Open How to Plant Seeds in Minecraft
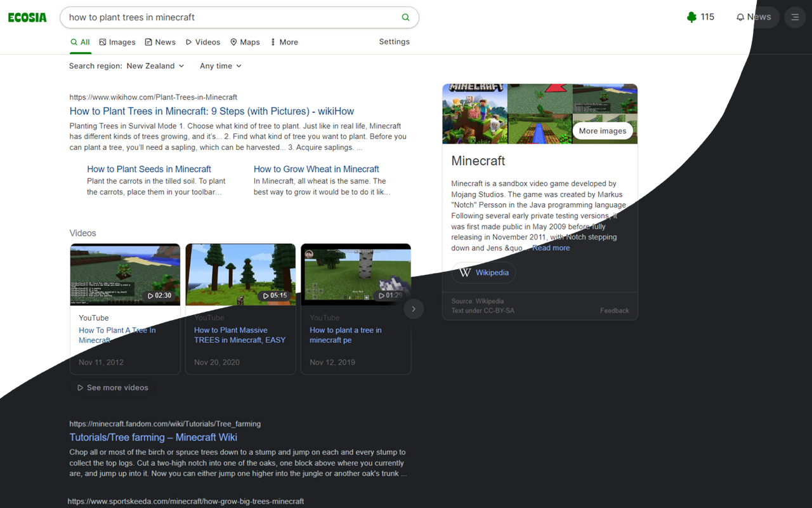The height and width of the screenshot is (508, 812). pyautogui.click(x=149, y=169)
